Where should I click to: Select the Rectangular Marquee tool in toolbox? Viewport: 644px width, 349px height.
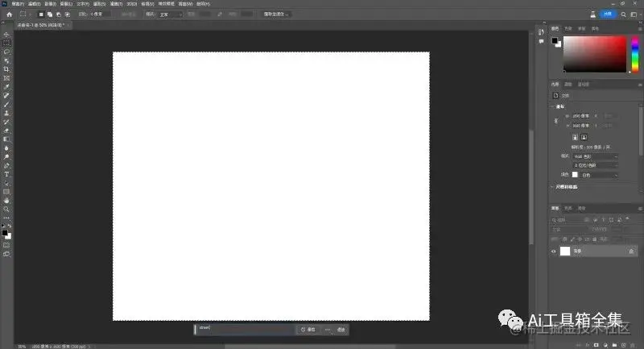(x=6, y=44)
